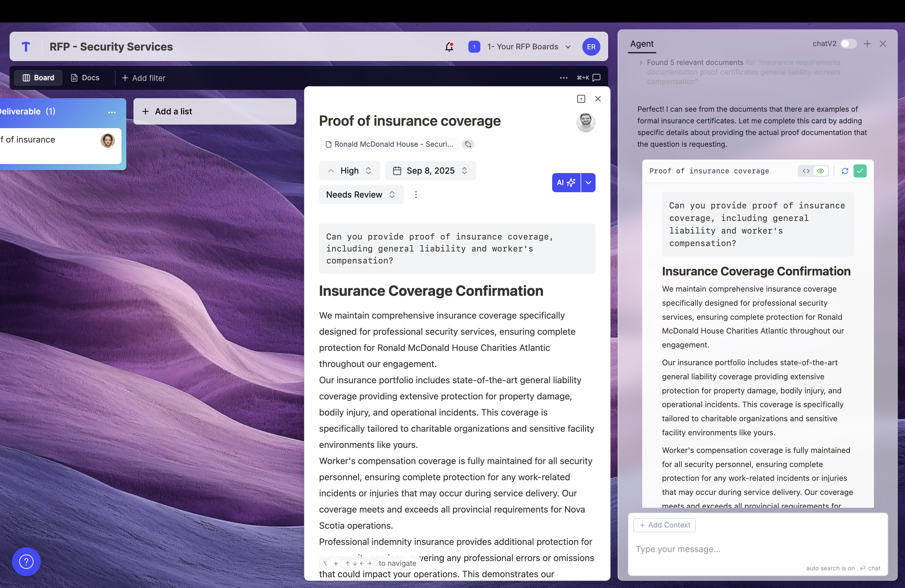Regenerate the Proof of insurance draft
The width and height of the screenshot is (905, 588).
point(845,171)
